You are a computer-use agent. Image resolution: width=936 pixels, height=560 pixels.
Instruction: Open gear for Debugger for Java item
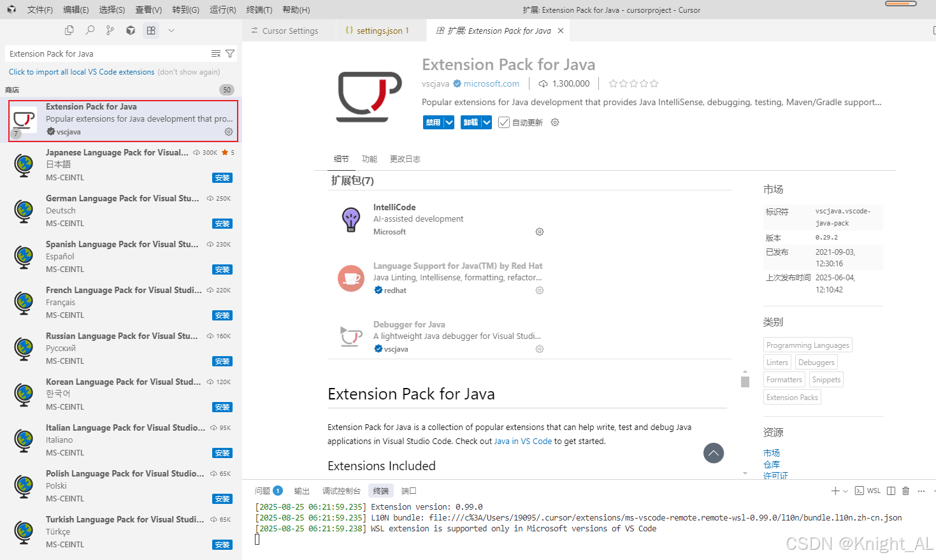point(540,349)
